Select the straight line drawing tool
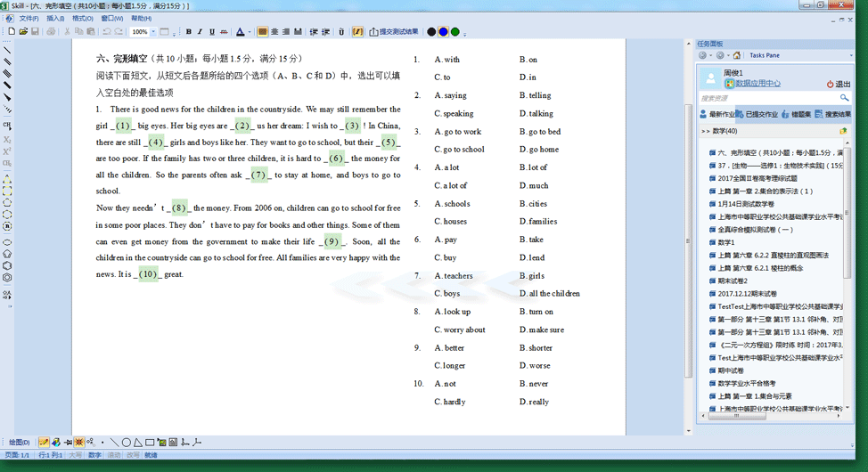The width and height of the screenshot is (868, 472). [x=114, y=443]
